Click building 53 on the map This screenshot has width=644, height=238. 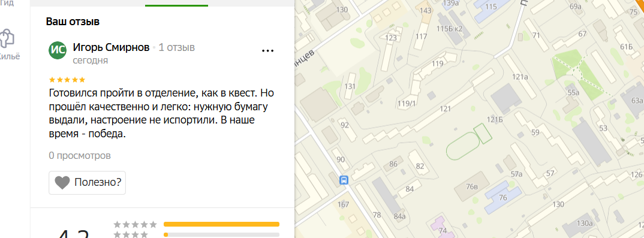[603, 128]
